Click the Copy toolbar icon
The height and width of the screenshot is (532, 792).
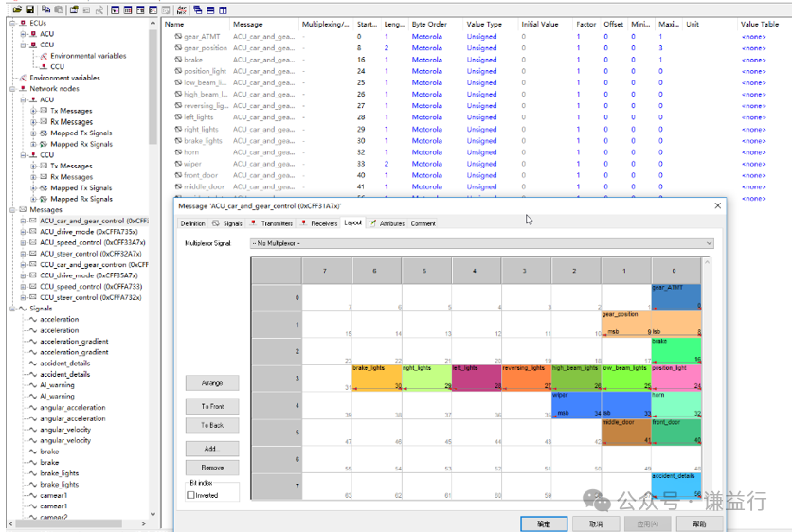46,9
